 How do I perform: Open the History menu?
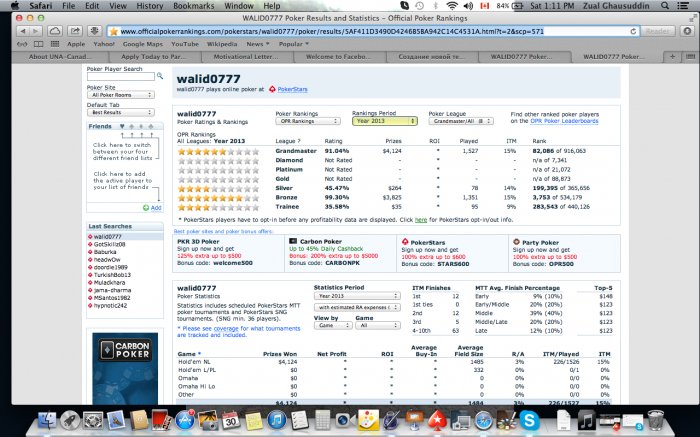(x=150, y=6)
